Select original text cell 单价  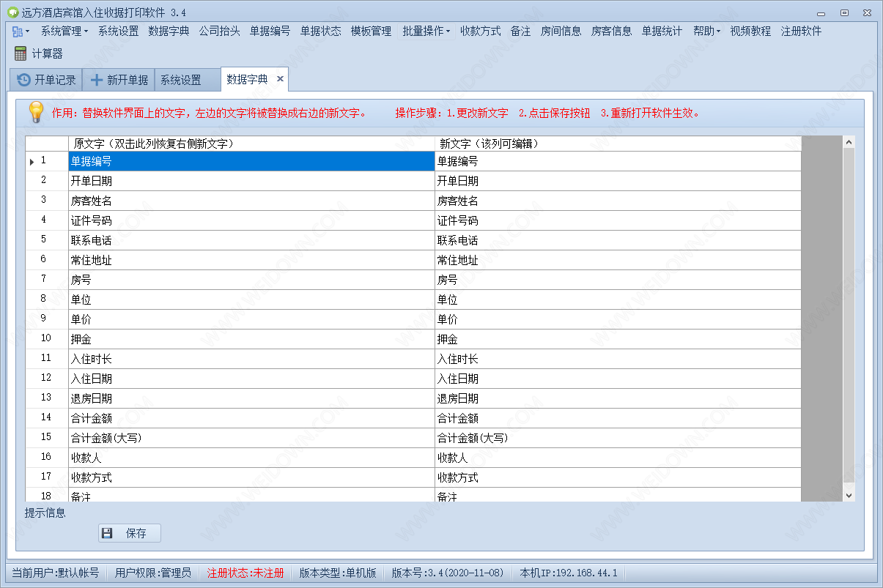(251, 319)
